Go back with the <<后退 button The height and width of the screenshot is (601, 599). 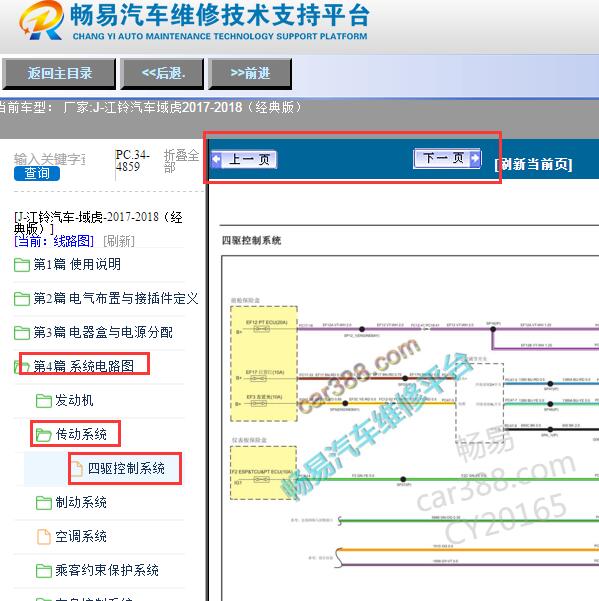tap(162, 74)
